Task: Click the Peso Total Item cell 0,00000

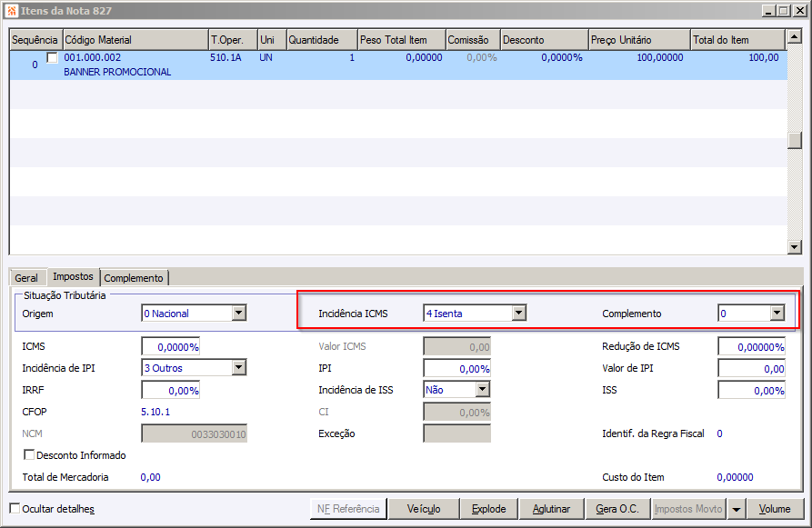Action: 424,57
